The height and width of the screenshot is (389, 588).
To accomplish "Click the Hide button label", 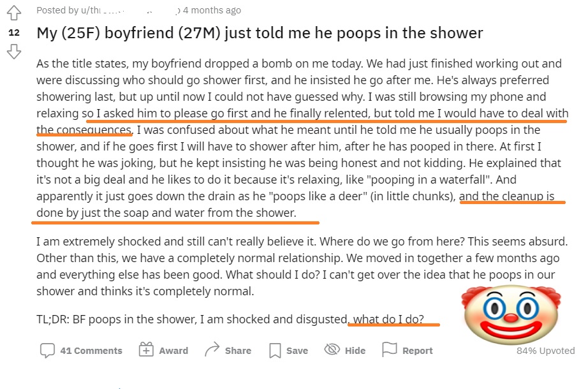I will (x=355, y=351).
